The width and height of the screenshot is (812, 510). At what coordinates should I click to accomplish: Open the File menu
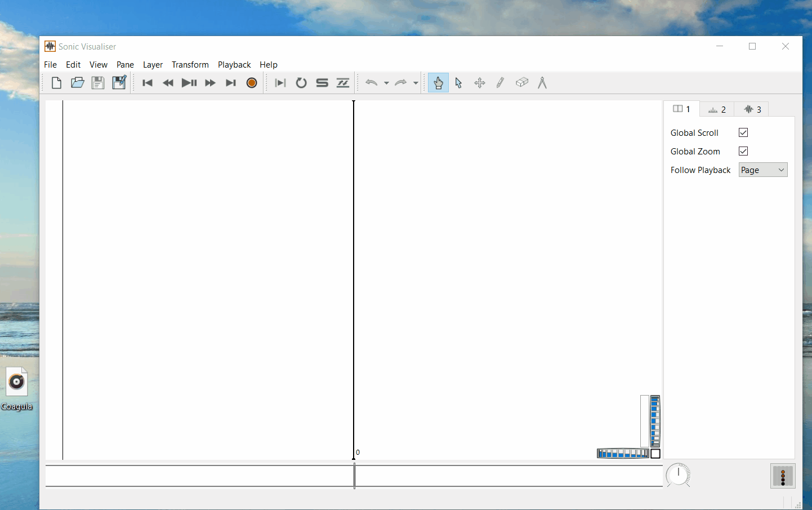point(50,65)
